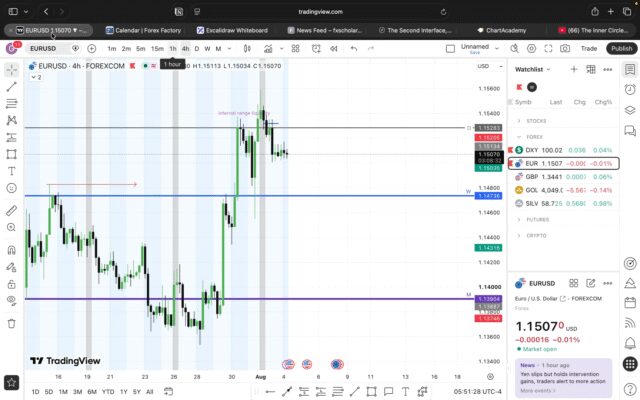Click the EURUSD symbol search field
Viewport: 640px width, 400px height.
(x=48, y=49)
